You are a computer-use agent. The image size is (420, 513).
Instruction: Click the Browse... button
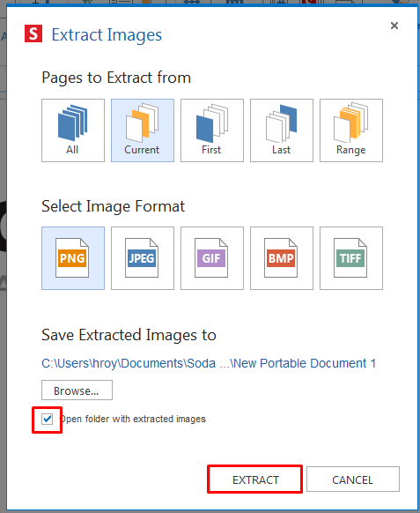77,390
